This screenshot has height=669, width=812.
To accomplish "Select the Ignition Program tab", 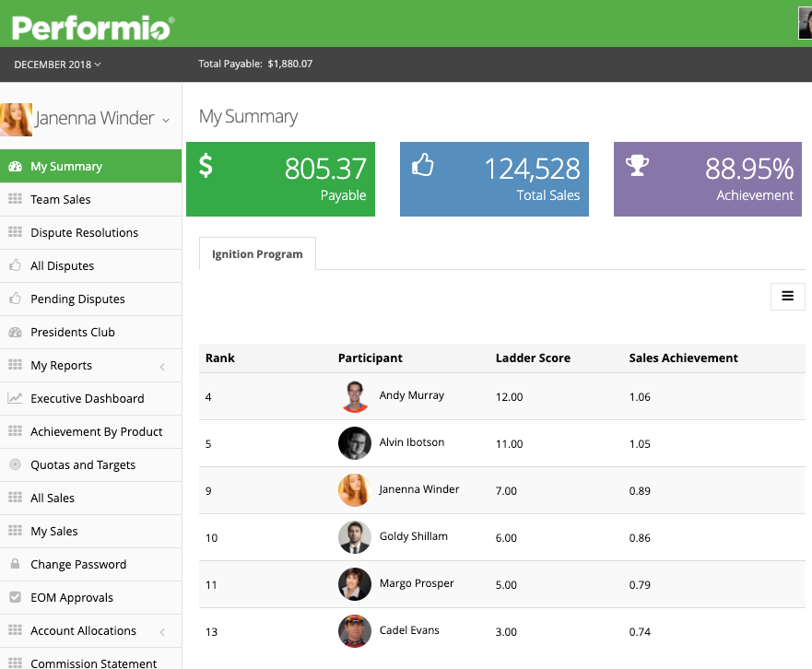I will click(257, 253).
